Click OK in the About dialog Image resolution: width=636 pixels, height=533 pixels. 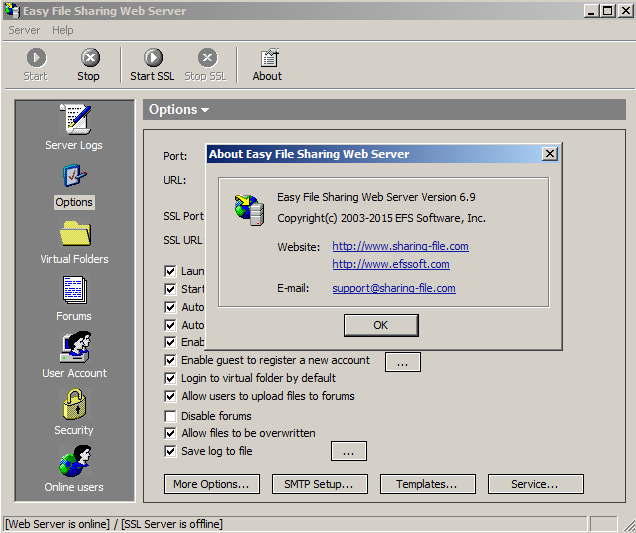[x=381, y=325]
